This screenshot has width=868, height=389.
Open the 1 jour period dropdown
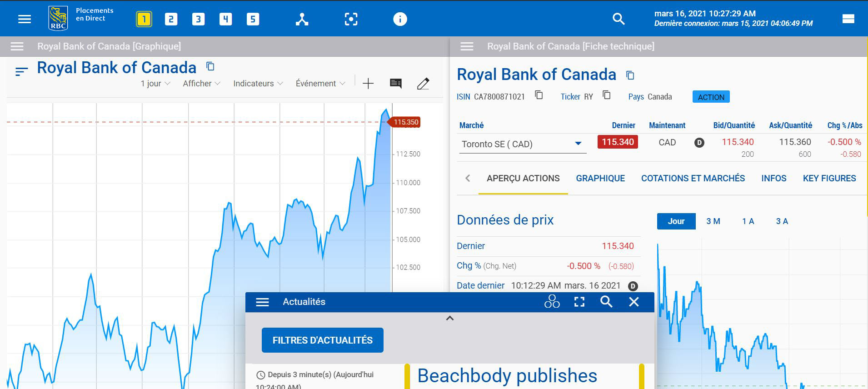pyautogui.click(x=155, y=84)
